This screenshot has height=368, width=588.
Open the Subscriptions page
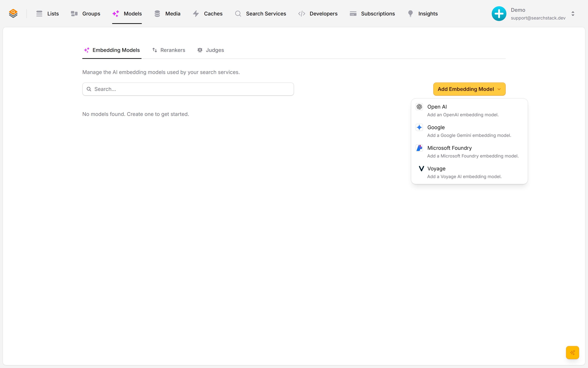tap(372, 14)
